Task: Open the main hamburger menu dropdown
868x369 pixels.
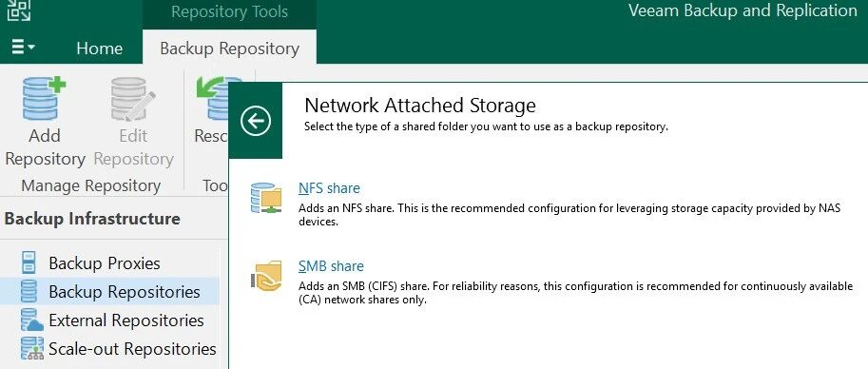Action: coord(23,48)
